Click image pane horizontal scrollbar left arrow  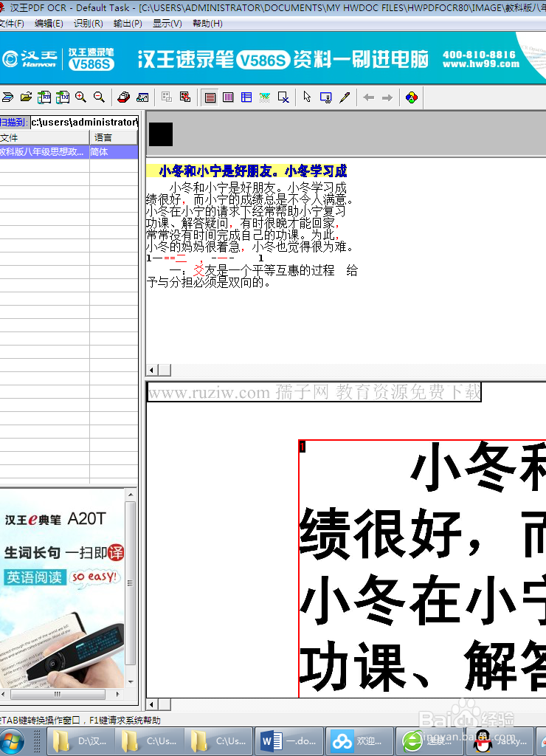click(x=152, y=704)
